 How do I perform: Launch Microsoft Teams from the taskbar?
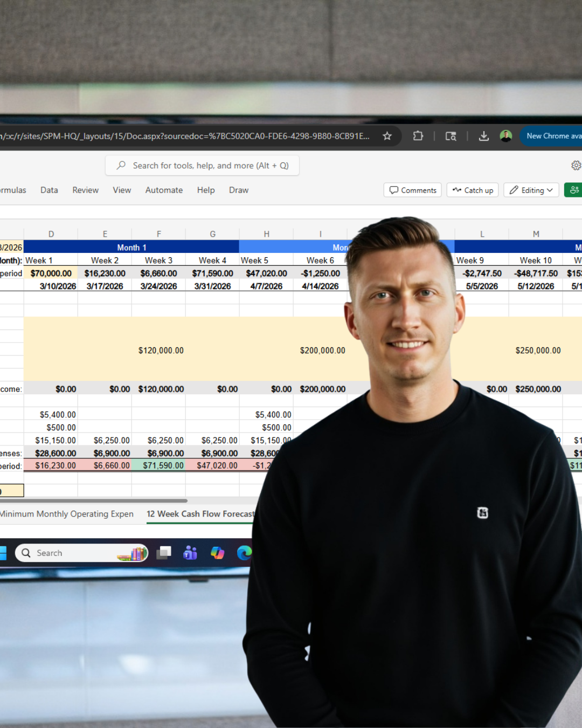click(190, 553)
